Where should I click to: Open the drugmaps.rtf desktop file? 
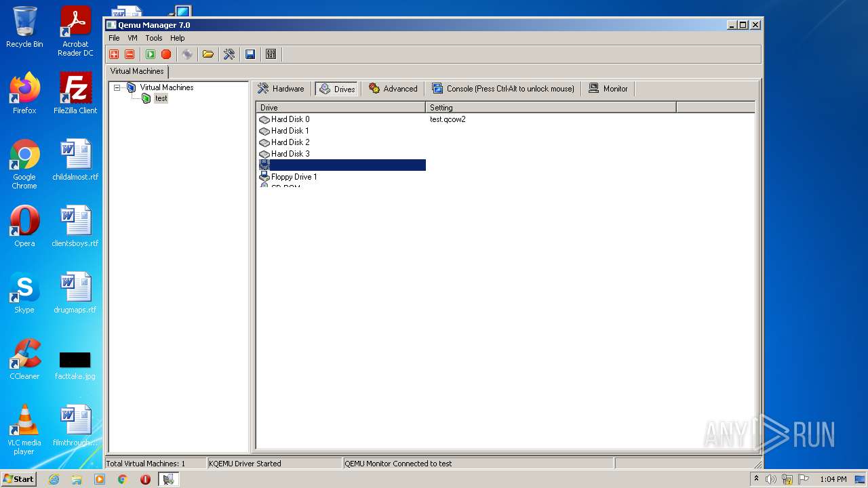[75, 293]
